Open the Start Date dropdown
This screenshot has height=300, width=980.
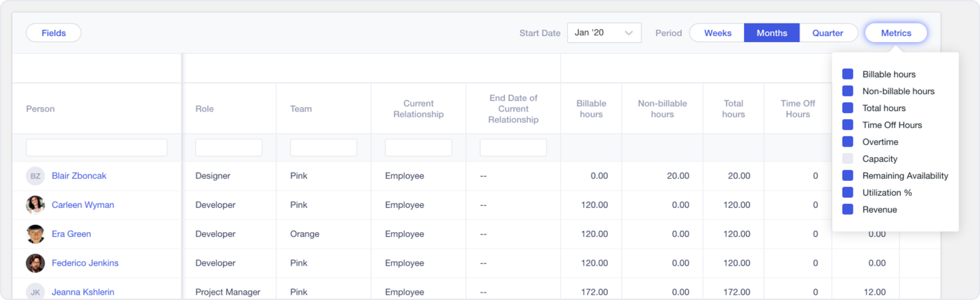pos(604,33)
